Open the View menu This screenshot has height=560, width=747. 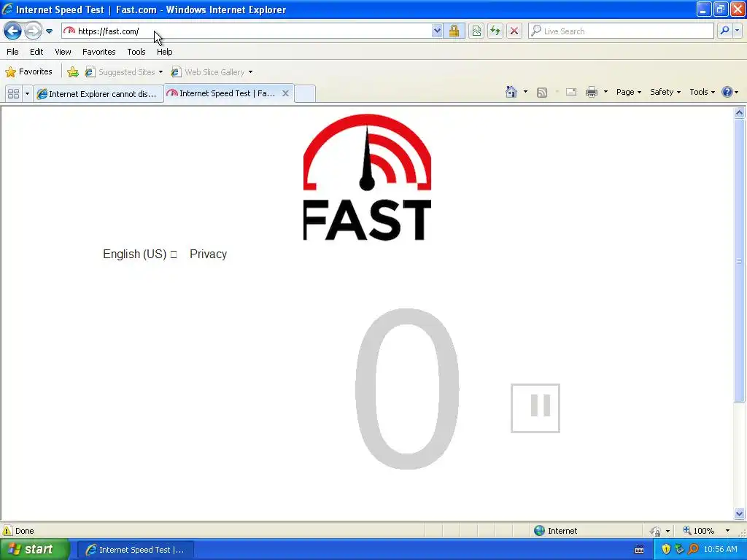(x=63, y=52)
